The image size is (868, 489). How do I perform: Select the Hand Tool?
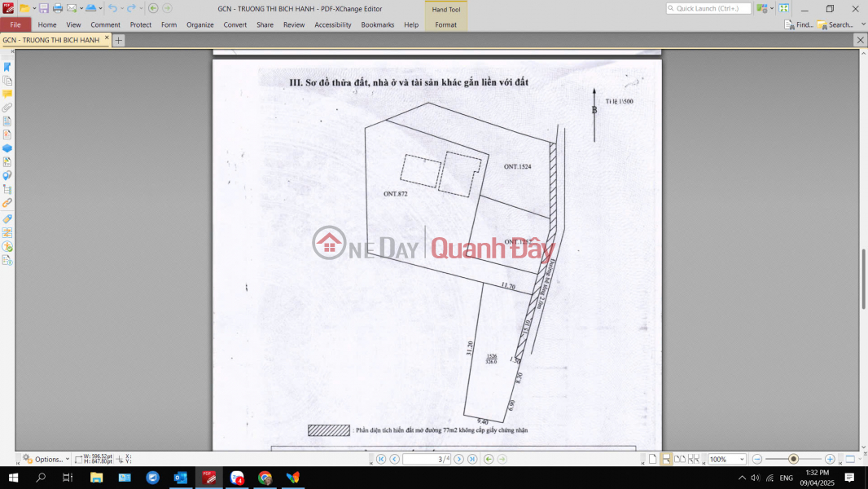coord(445,9)
